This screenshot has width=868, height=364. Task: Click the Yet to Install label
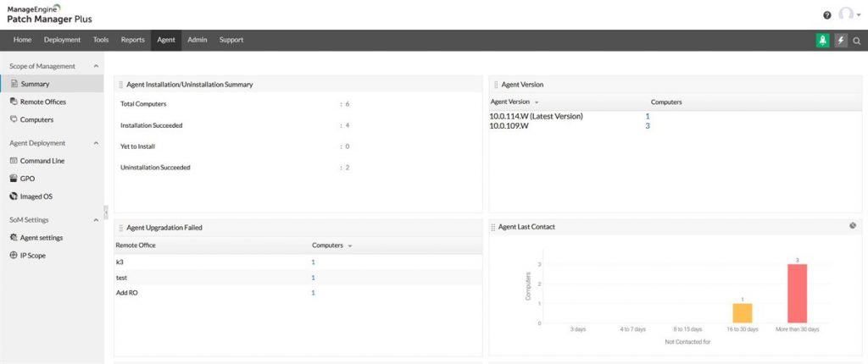(138, 146)
